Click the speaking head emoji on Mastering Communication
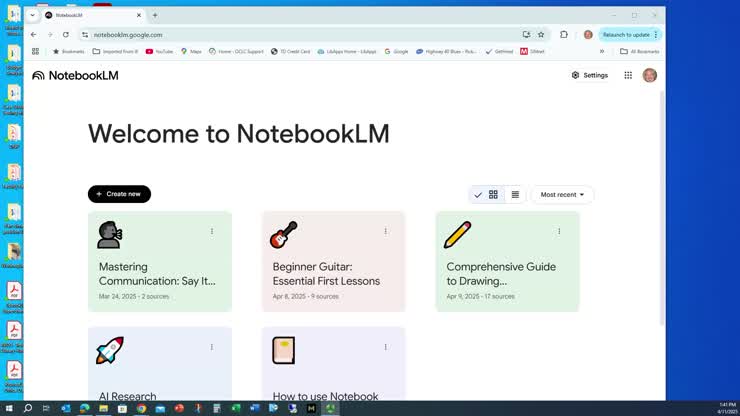The height and width of the screenshot is (416, 740). [x=109, y=235]
